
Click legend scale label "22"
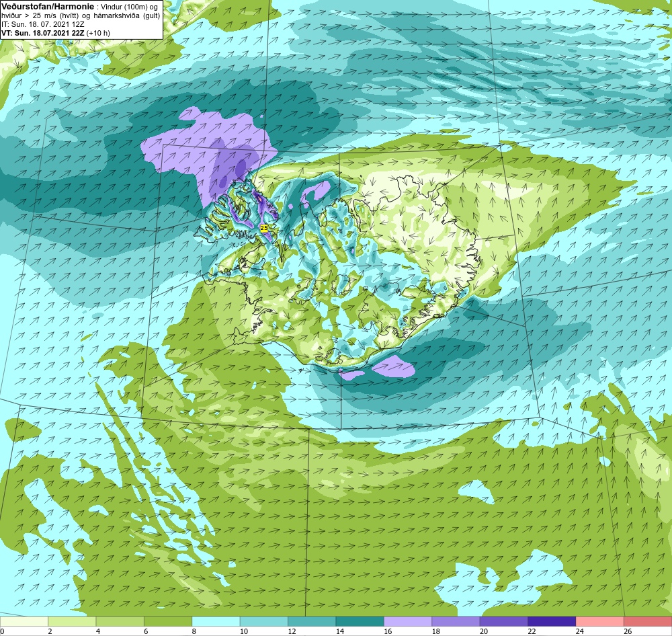pyautogui.click(x=532, y=631)
